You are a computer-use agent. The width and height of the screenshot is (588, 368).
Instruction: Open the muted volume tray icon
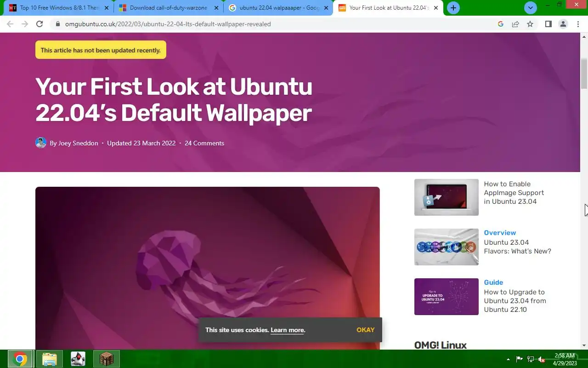point(542,359)
